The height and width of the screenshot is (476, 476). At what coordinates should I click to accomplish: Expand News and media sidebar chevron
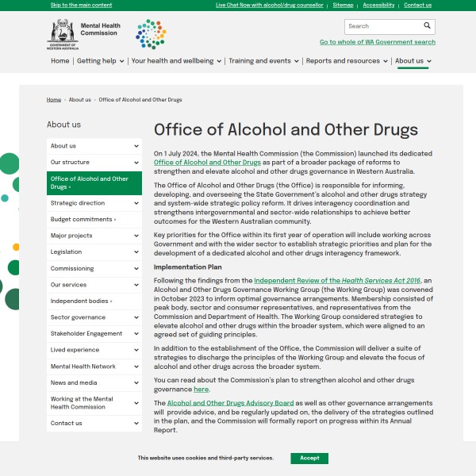(136, 382)
